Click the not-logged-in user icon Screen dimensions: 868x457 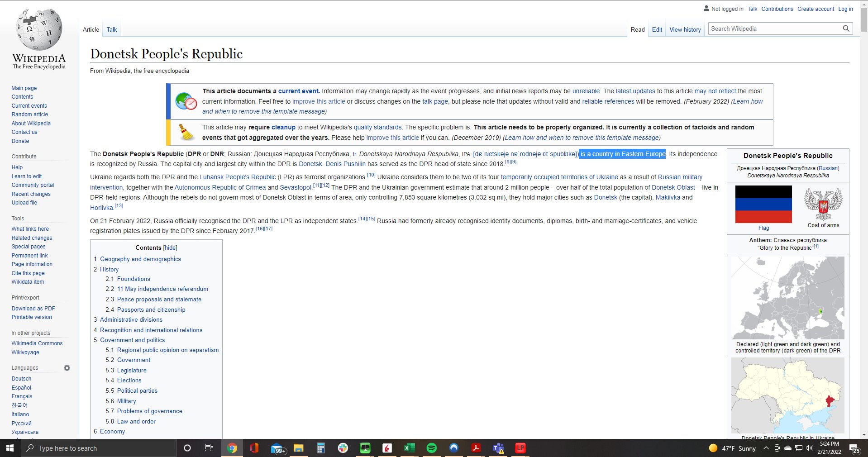pyautogui.click(x=706, y=8)
